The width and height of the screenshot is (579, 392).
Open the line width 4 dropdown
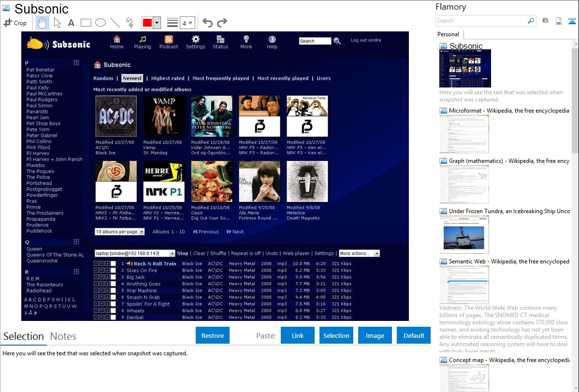click(x=187, y=23)
